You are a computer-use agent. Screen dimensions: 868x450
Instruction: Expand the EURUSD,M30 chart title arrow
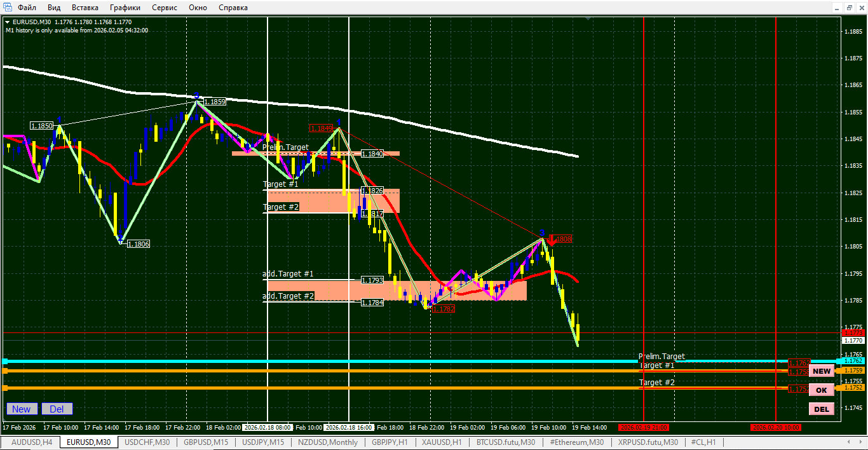click(7, 22)
